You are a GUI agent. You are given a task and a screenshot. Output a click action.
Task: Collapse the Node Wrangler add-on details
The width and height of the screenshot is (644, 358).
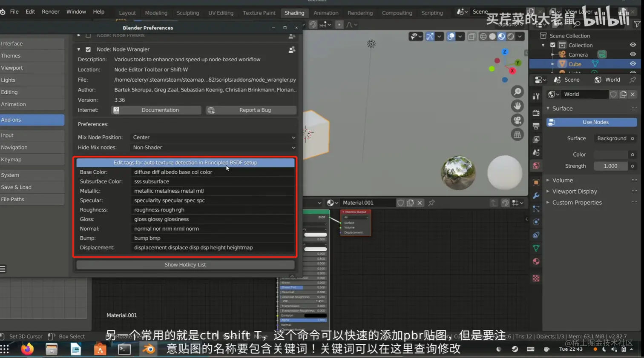pos(79,49)
